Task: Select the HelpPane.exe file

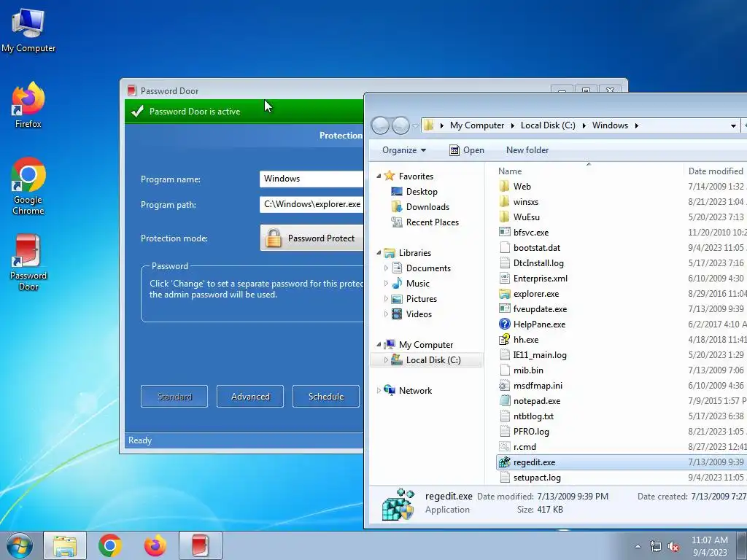Action: pos(539,324)
